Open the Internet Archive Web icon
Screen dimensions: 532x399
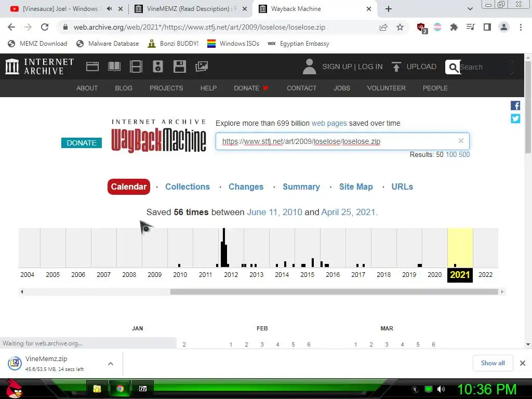pyautogui.click(x=92, y=66)
